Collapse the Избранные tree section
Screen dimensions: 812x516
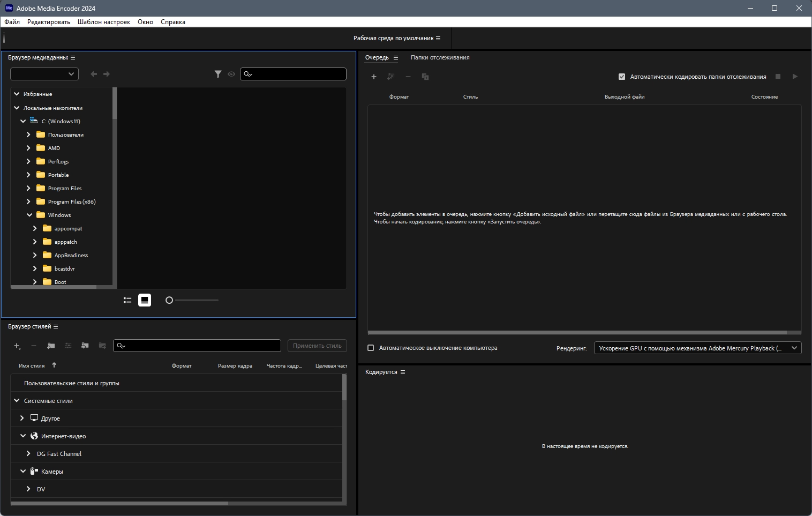17,94
